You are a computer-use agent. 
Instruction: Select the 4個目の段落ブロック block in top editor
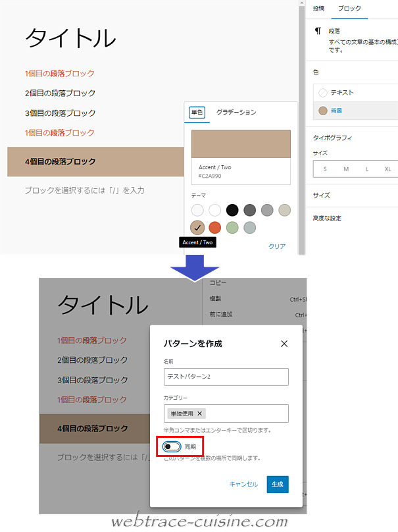click(x=95, y=161)
